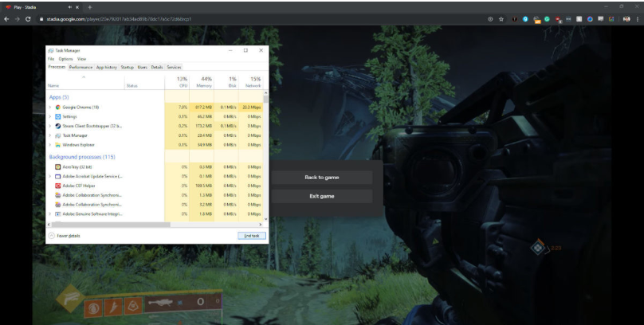Bookmark this page with the star icon
Image resolution: width=644 pixels, height=325 pixels.
(x=500, y=18)
